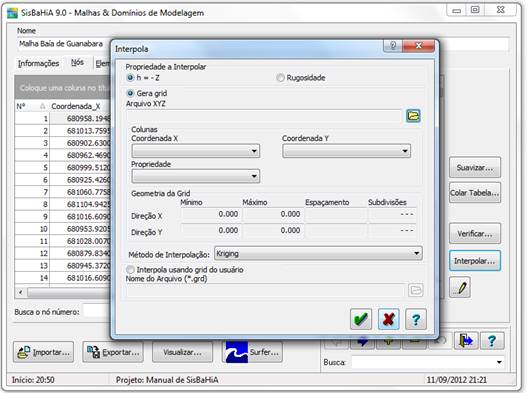Select row 14 with value 681016.609
Screen dimensions: 527x393
[x=63, y=278]
